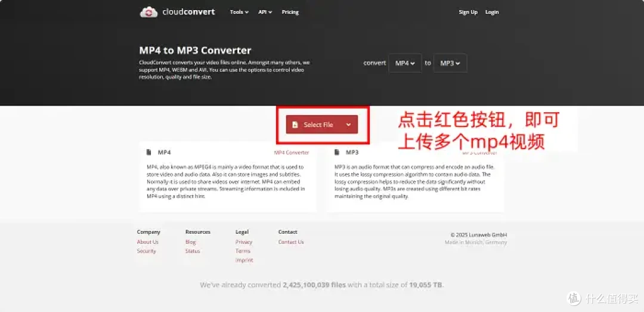
Task: Click the Made in Munich, Germany text
Action: (x=476, y=243)
